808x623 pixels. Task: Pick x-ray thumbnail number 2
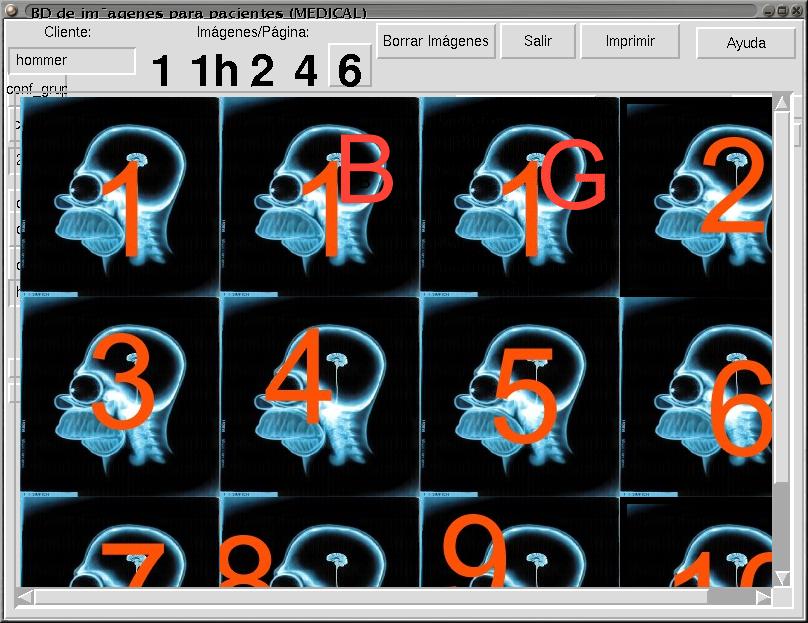pyautogui.click(x=696, y=196)
